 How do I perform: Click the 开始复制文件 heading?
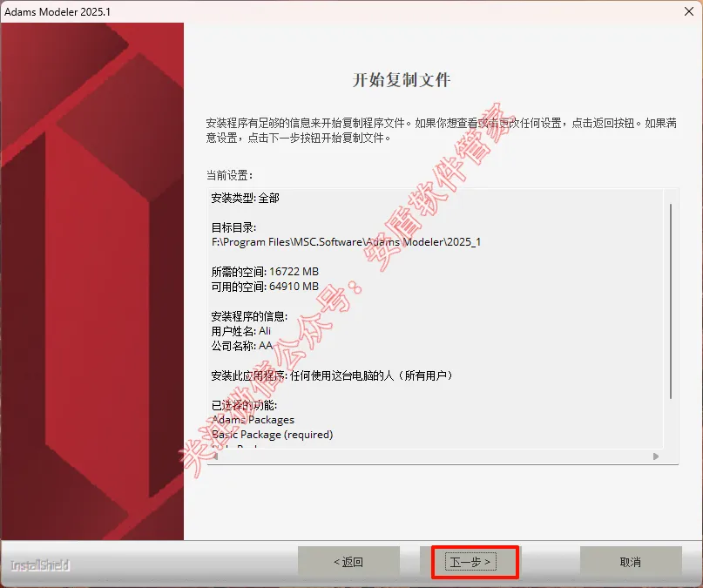click(402, 80)
